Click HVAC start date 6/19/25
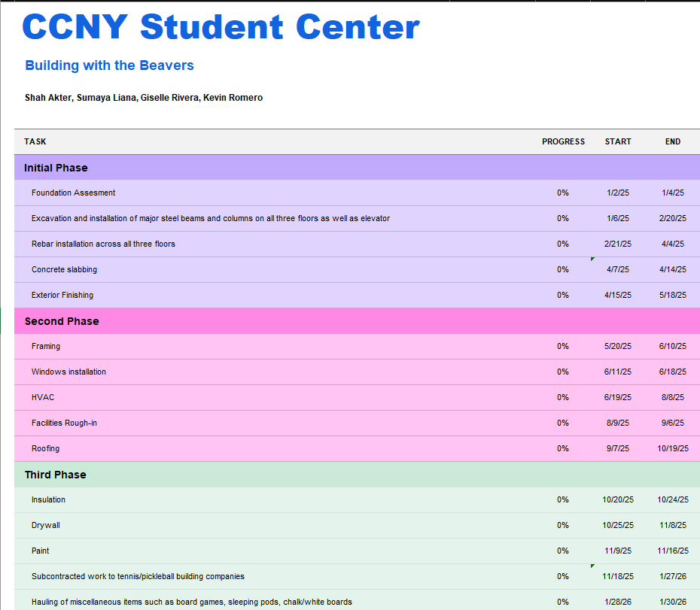This screenshot has height=610, width=700. (618, 397)
